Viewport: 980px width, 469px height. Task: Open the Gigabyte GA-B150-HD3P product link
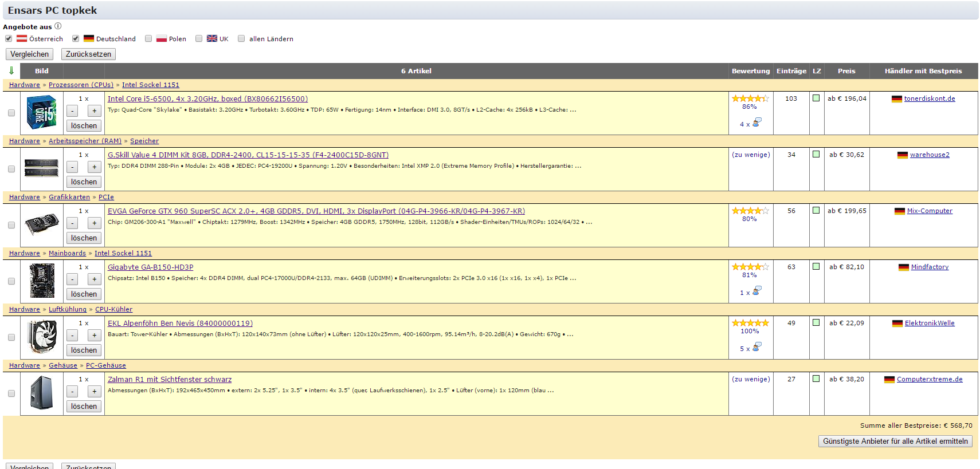(x=151, y=267)
